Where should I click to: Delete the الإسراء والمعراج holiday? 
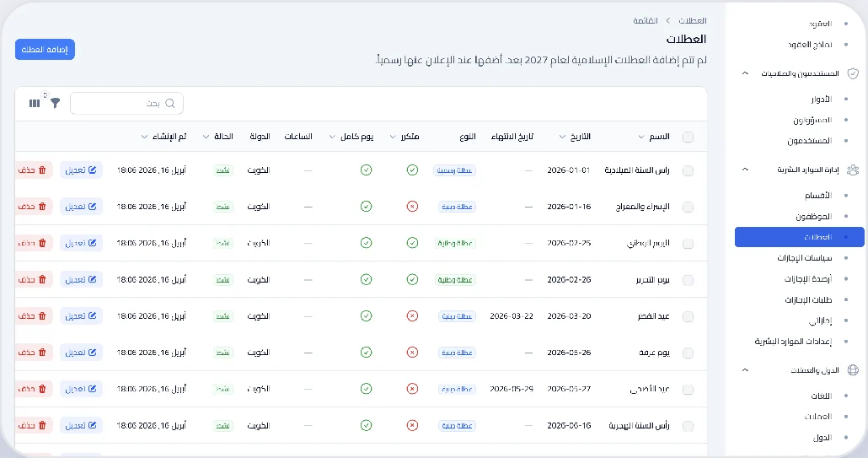point(33,207)
